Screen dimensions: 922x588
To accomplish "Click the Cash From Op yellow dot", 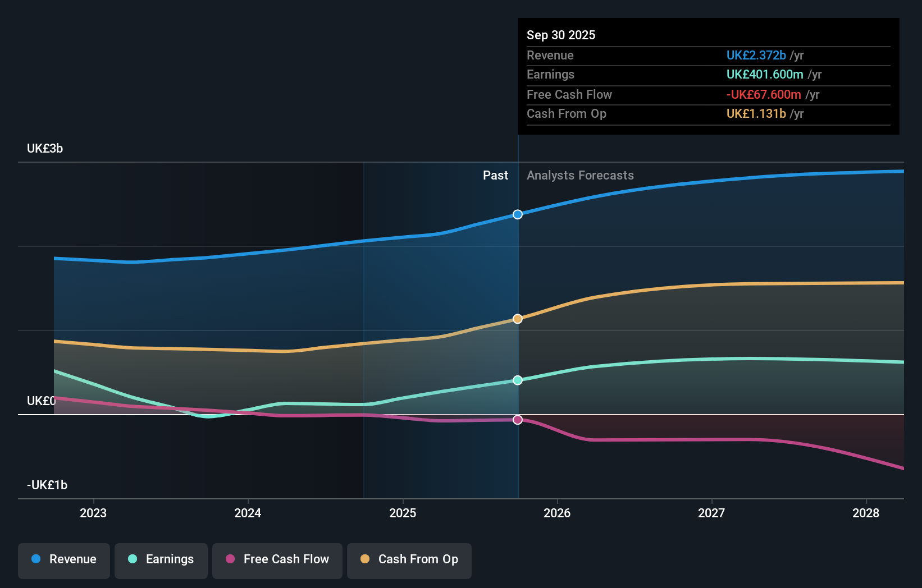I will tap(364, 559).
